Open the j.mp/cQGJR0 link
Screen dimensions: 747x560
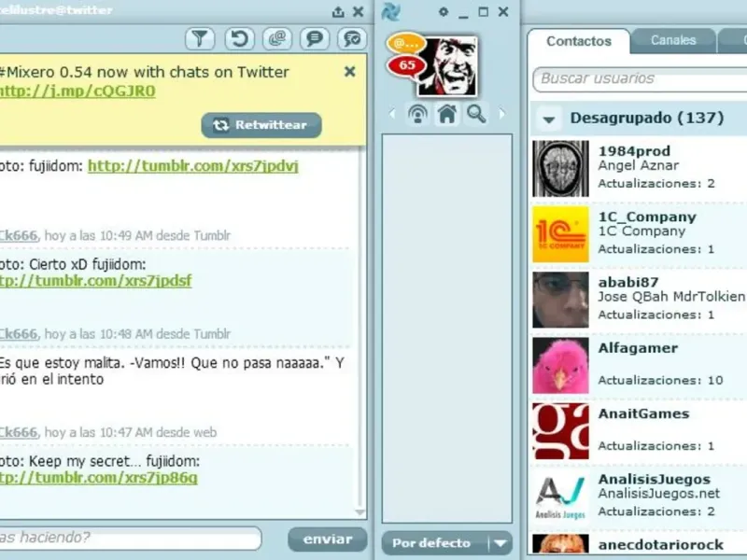tap(78, 91)
